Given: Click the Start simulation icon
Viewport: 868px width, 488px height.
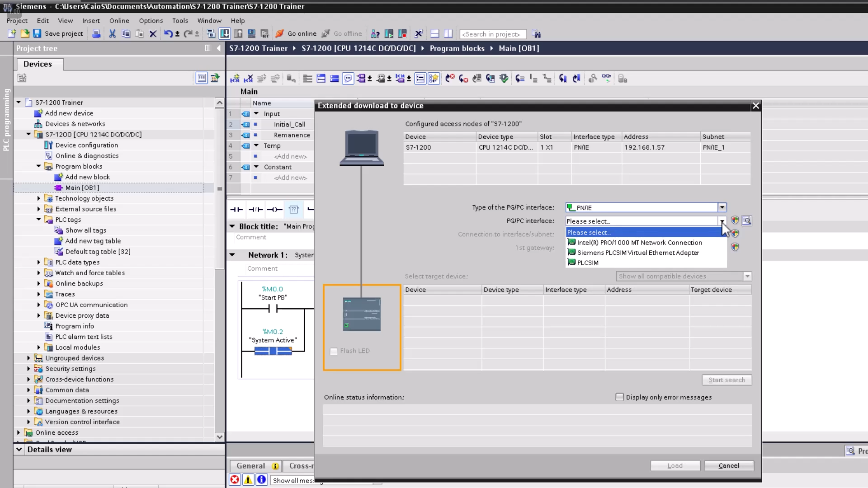Looking at the screenshot, I should [x=252, y=33].
